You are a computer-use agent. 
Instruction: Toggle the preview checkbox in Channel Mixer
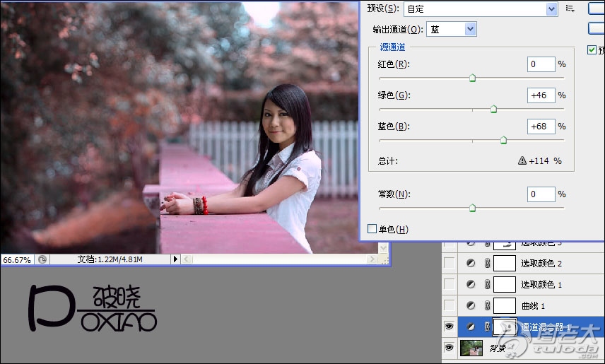592,49
